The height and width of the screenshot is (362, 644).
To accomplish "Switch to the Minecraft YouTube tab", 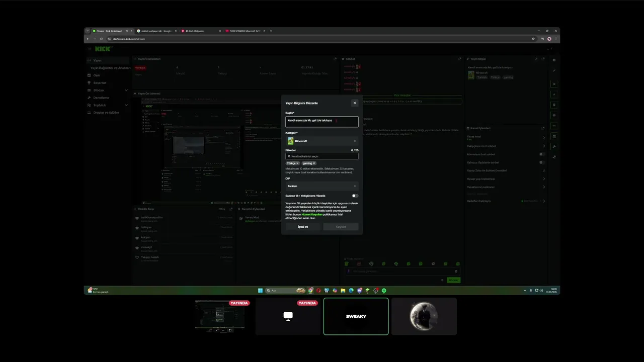I will [x=245, y=31].
